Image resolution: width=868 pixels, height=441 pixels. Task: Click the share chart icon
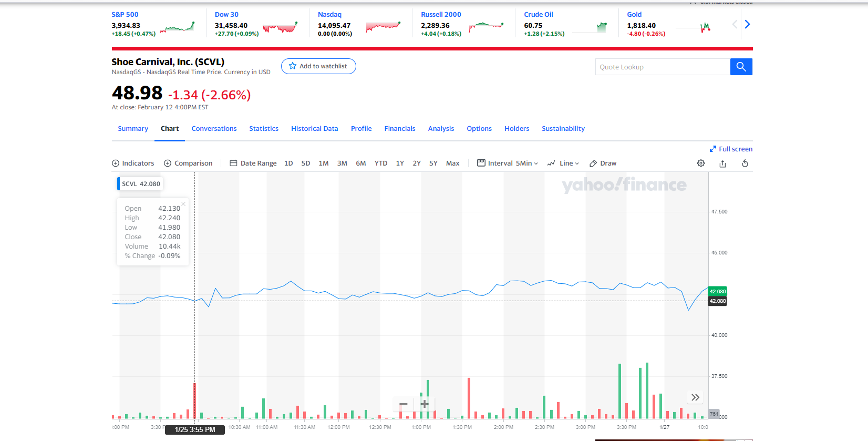pos(722,163)
